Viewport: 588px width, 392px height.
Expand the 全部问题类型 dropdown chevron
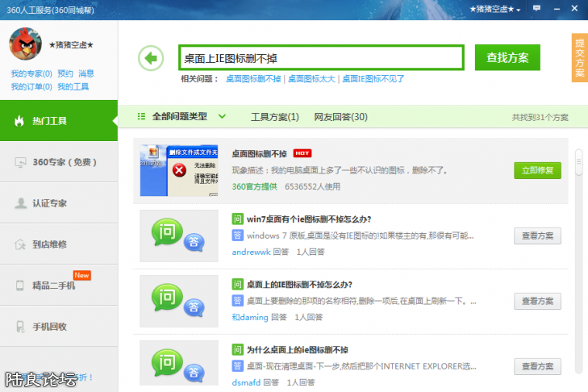click(x=223, y=117)
